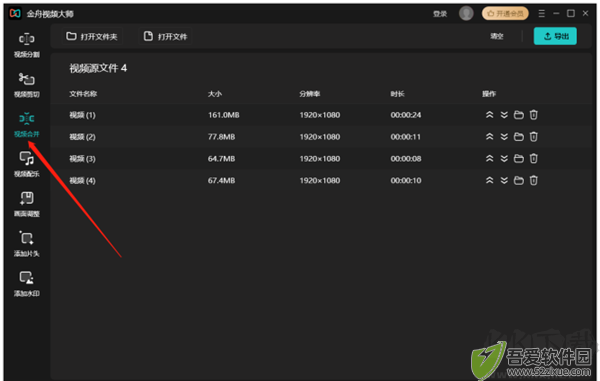Click 开通会员 membership button
This screenshot has height=381, width=600.
[x=505, y=13]
